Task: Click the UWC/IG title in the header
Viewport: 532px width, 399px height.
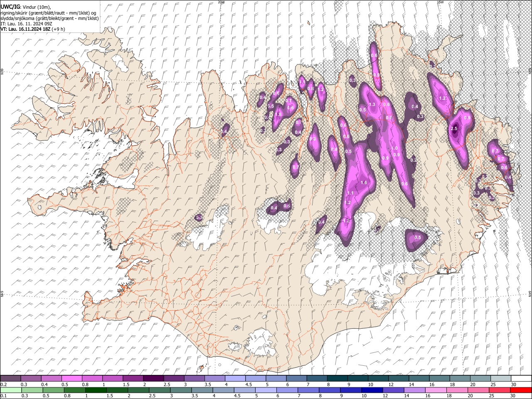Action: (10, 7)
